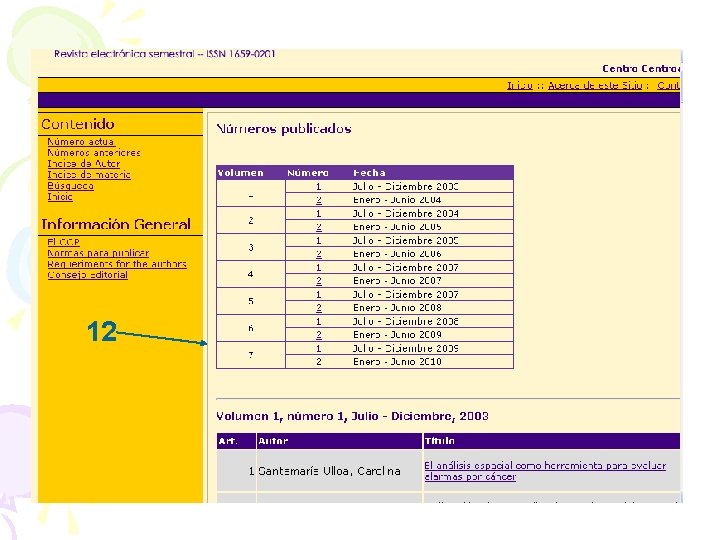
Task: Click Inicio in the top yellow bar
Action: [x=520, y=85]
